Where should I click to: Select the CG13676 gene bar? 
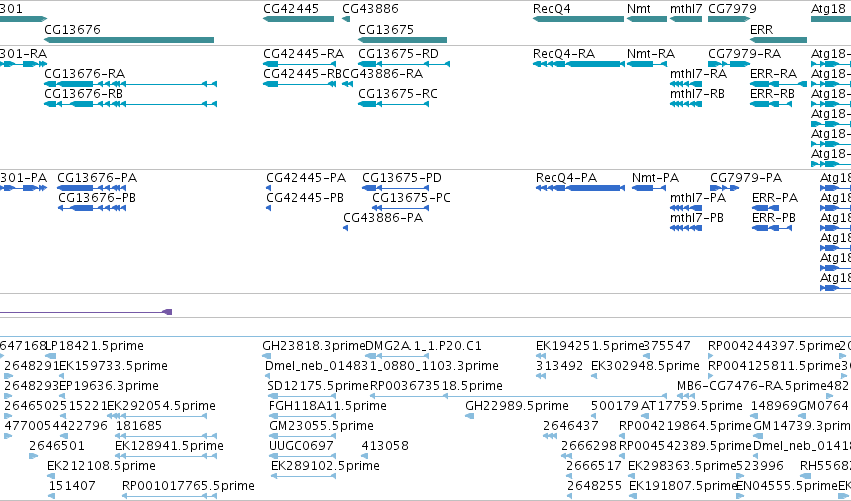tap(129, 40)
